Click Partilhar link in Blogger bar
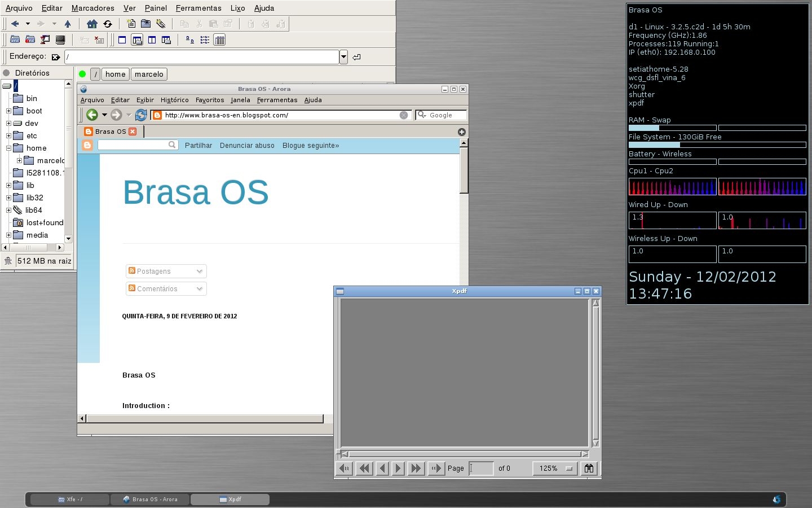This screenshot has width=812, height=508. click(x=198, y=146)
